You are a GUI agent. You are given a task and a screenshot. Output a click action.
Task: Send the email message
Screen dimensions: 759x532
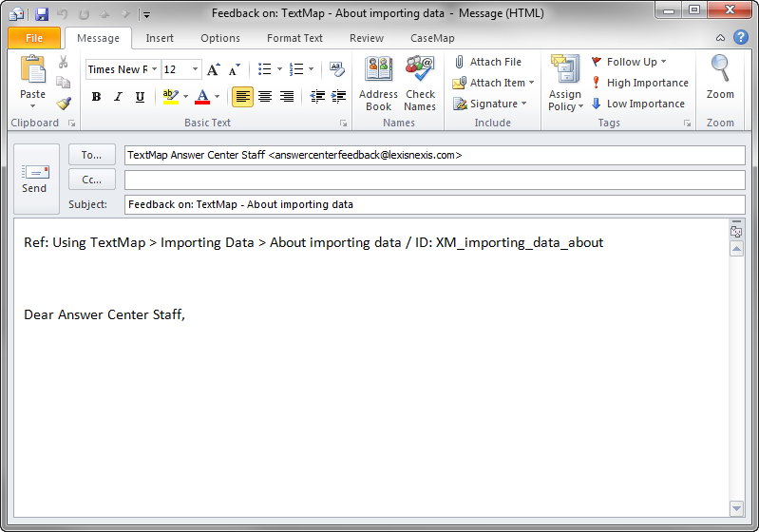point(36,179)
